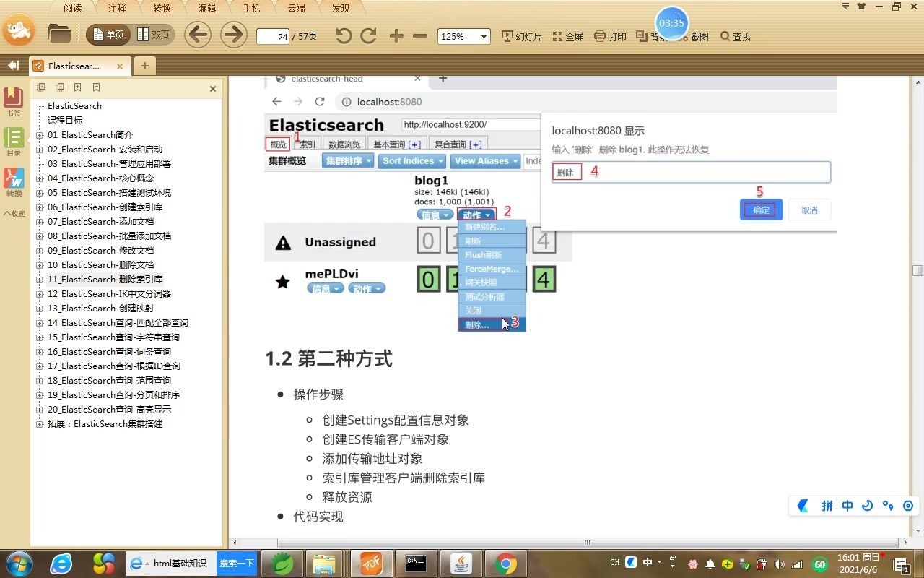Open the 手机 ribbon tab
Screen dimensions: 924x578
251,8
